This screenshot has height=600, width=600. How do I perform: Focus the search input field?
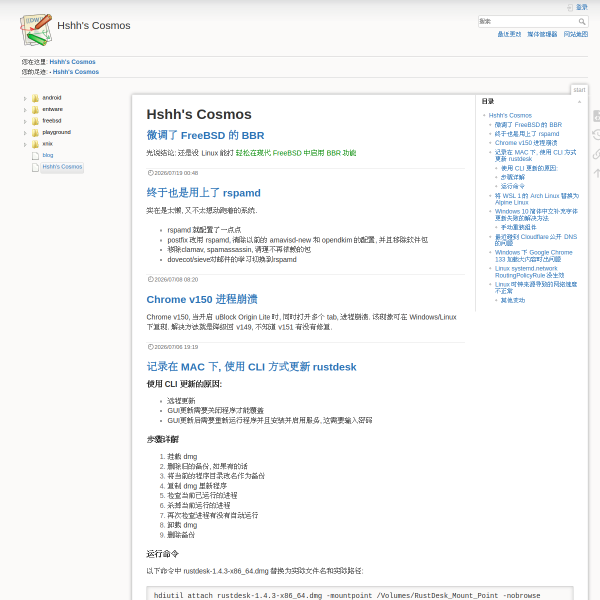(528, 21)
